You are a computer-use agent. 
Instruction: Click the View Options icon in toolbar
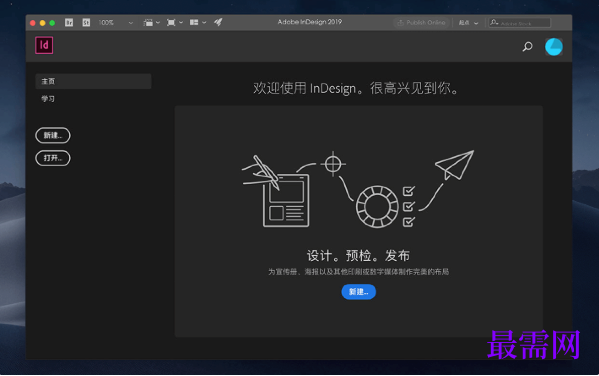(x=148, y=23)
